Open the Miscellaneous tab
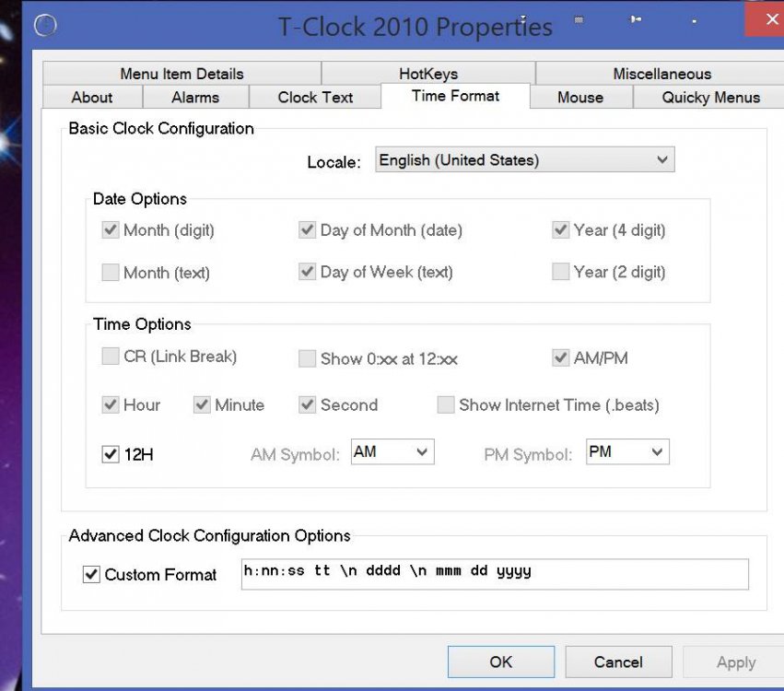The width and height of the screenshot is (784, 691). (x=661, y=74)
